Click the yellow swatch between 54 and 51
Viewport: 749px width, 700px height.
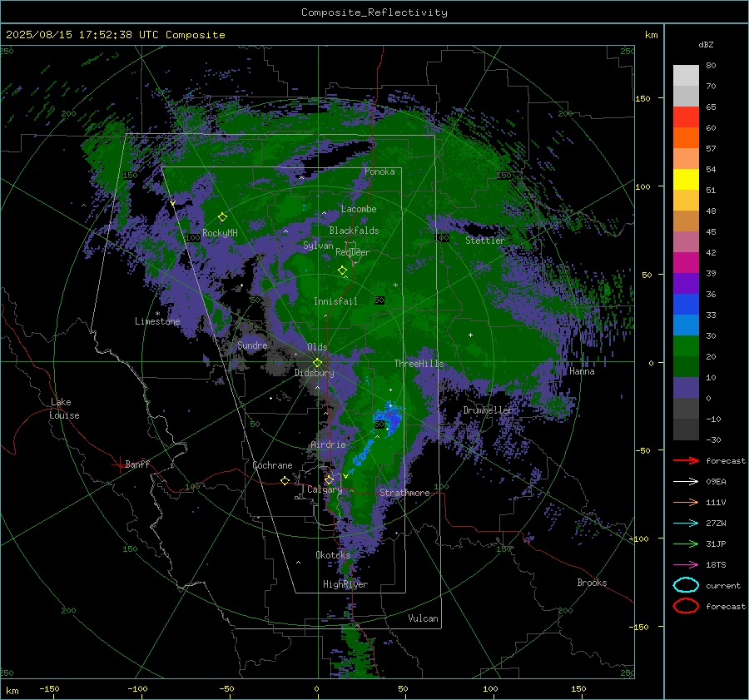point(686,179)
